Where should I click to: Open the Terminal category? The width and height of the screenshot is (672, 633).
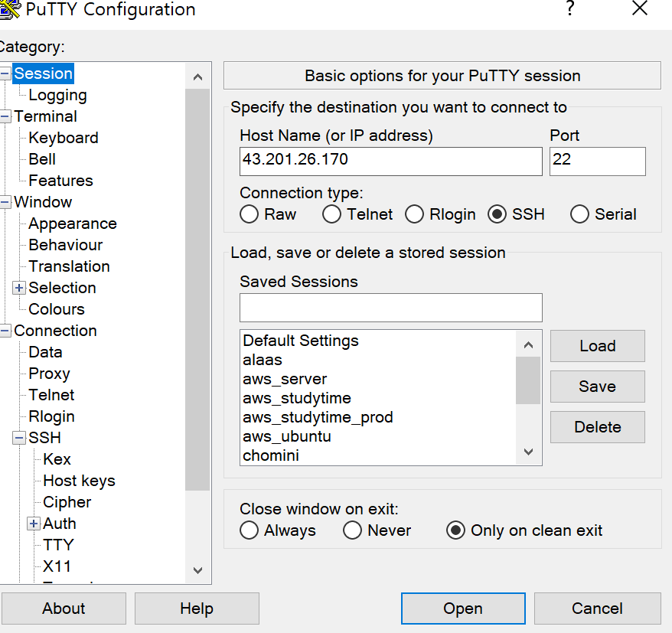point(45,116)
